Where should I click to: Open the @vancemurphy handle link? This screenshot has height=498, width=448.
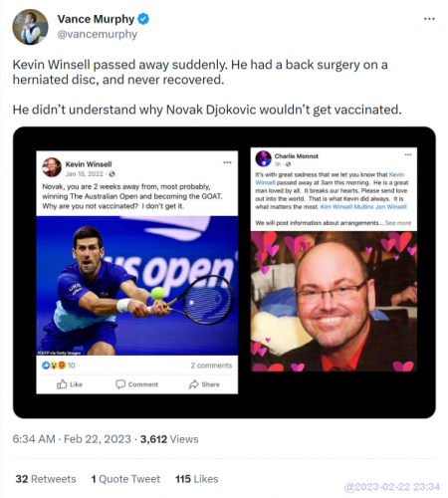[98, 34]
